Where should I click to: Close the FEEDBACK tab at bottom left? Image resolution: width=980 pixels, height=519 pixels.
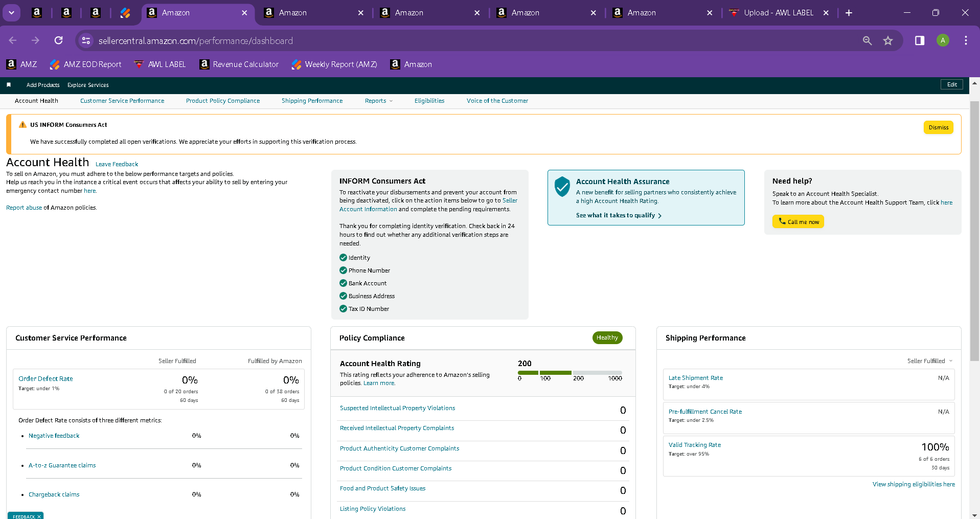tap(39, 516)
